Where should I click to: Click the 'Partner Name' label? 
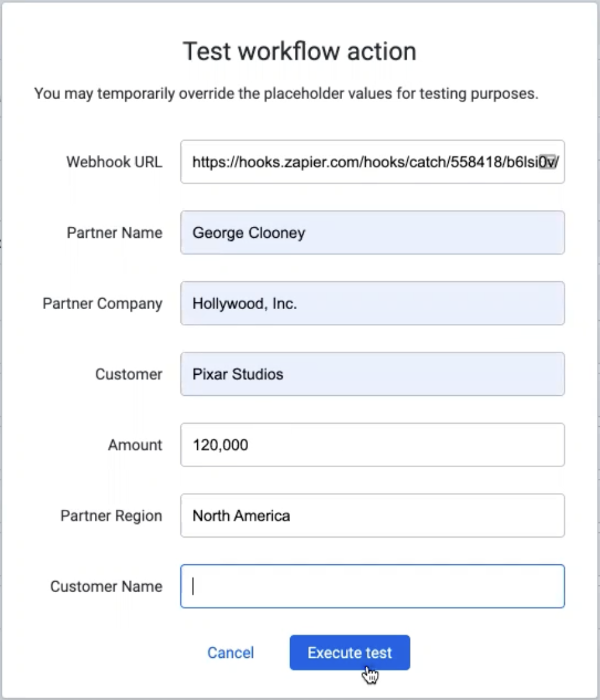coord(115,232)
